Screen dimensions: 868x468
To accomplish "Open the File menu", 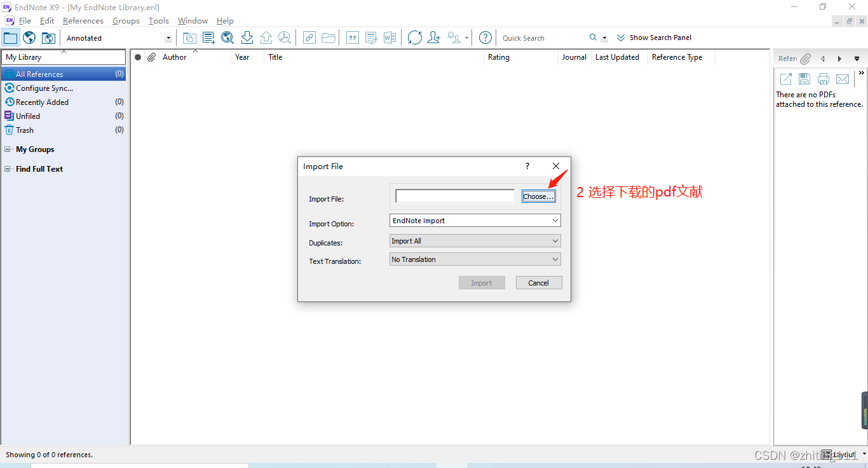I will 25,21.
